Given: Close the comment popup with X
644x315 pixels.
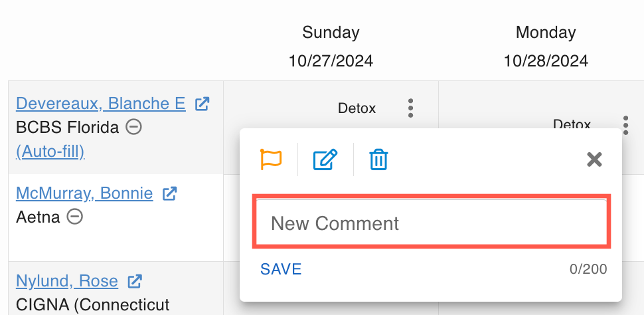Looking at the screenshot, I should [x=594, y=159].
